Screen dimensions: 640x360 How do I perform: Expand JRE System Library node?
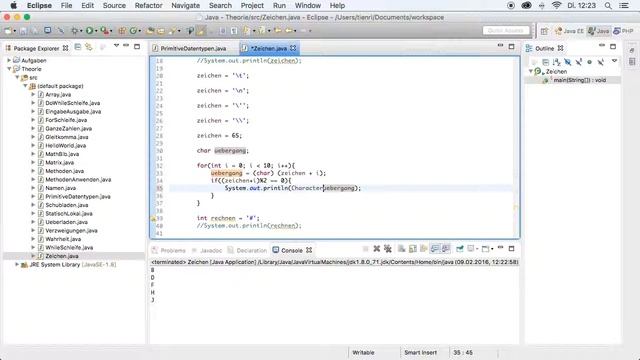(17, 264)
